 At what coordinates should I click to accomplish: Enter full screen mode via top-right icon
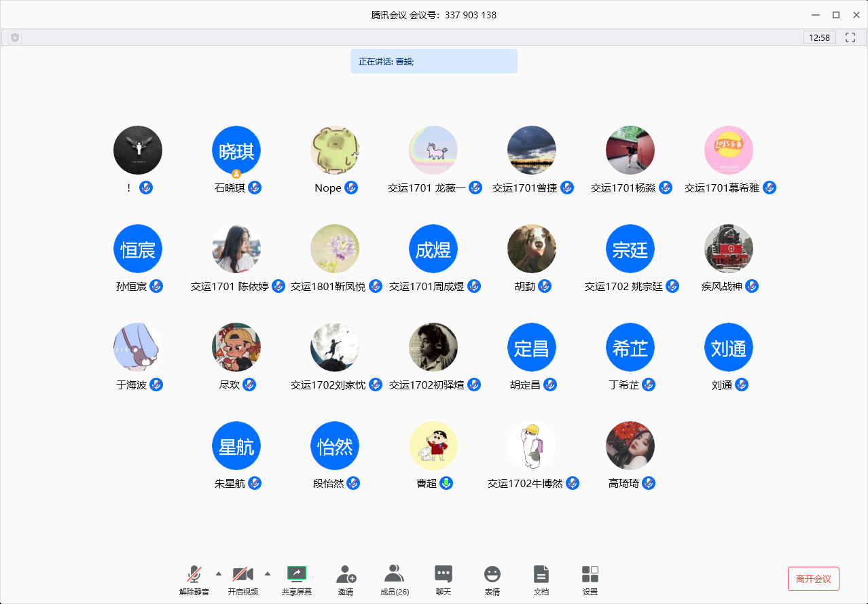click(850, 37)
